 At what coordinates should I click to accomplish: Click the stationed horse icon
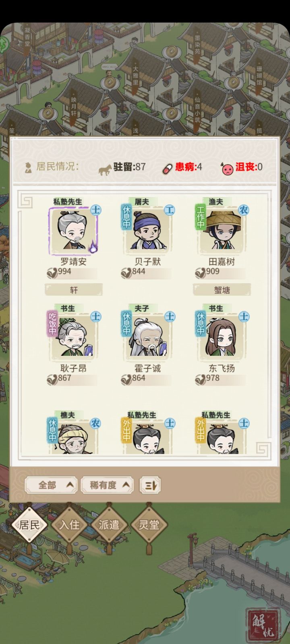(x=105, y=168)
